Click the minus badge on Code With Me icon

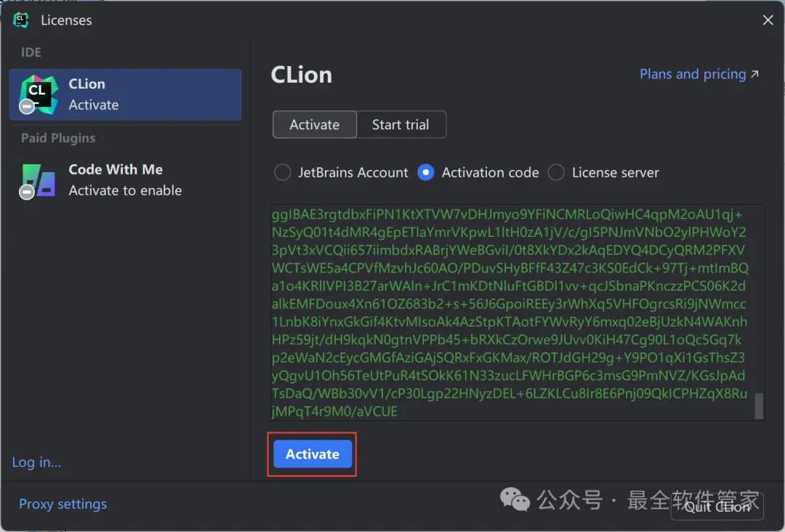pos(27,192)
